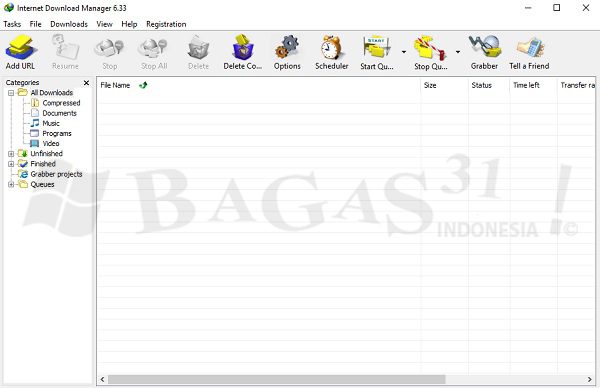
Task: Click horizontal scrollbar left arrow
Action: point(102,379)
